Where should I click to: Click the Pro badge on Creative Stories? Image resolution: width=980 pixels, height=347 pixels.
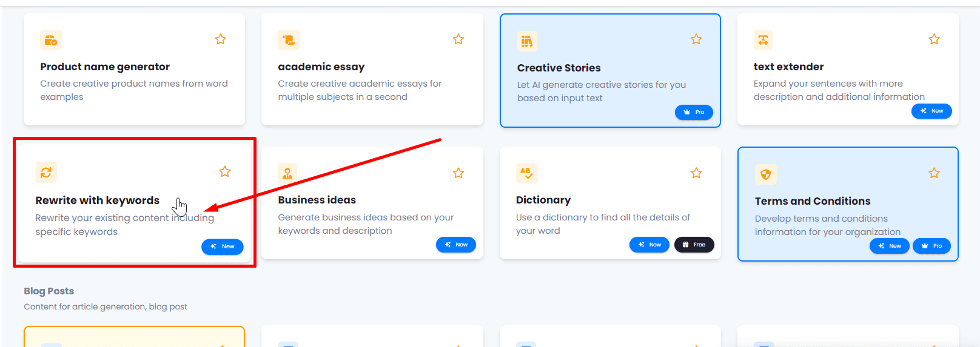point(694,112)
